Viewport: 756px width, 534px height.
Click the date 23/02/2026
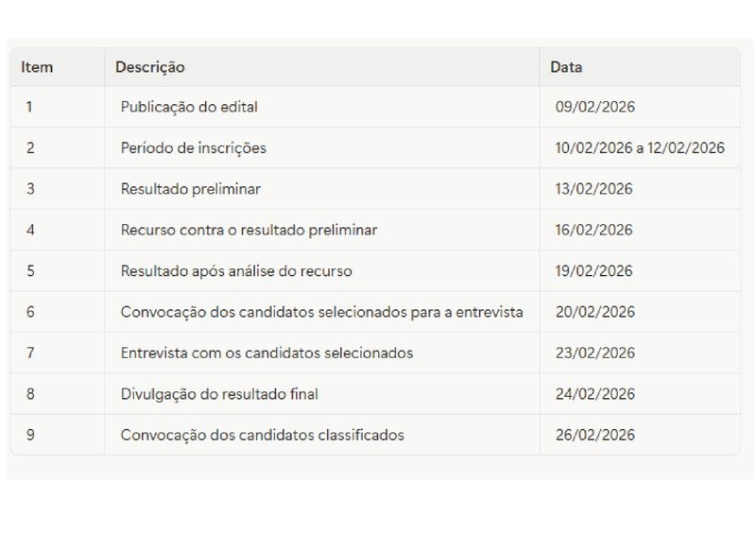click(594, 353)
